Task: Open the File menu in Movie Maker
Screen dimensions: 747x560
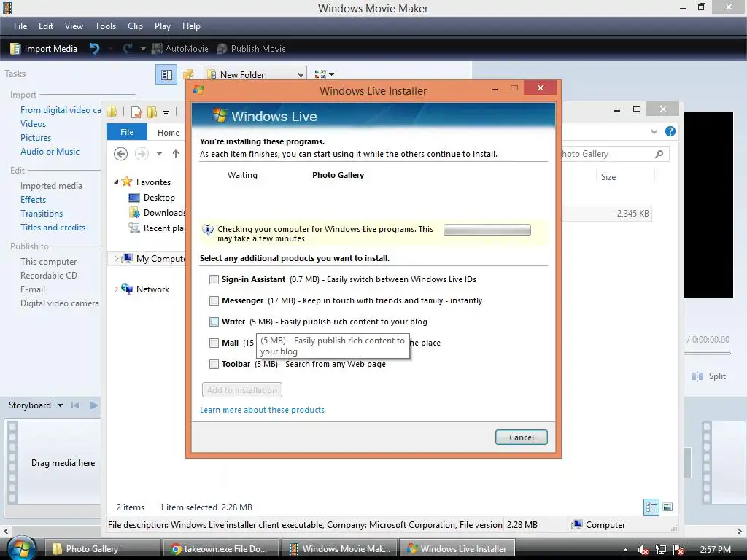Action: pyautogui.click(x=20, y=26)
